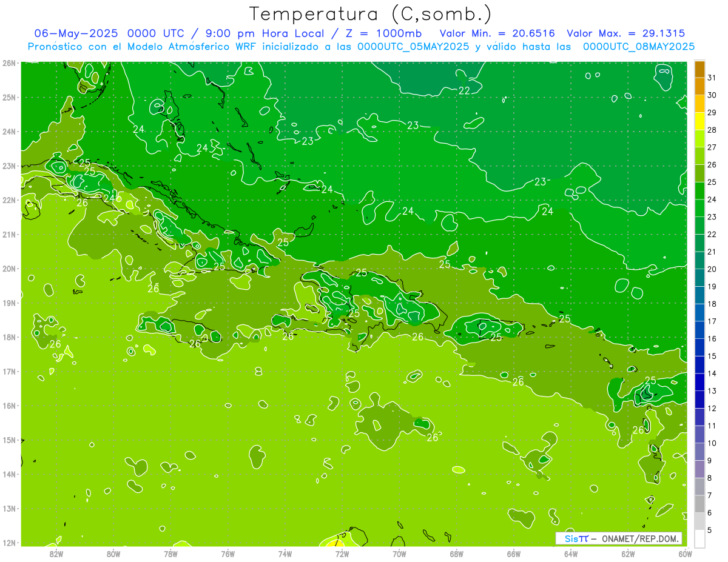Click the 13N latitude axis label

[8, 508]
